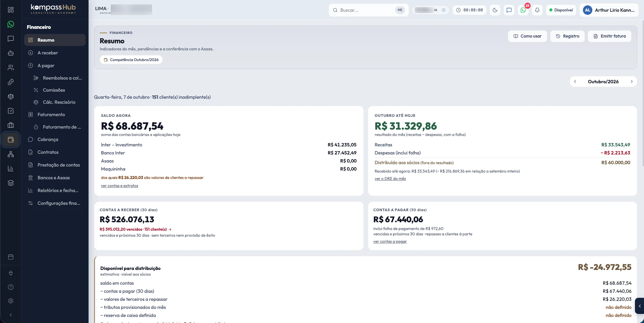Open the bar chart icon in left rail
Viewport: 644px width, 323px height.
11,169
